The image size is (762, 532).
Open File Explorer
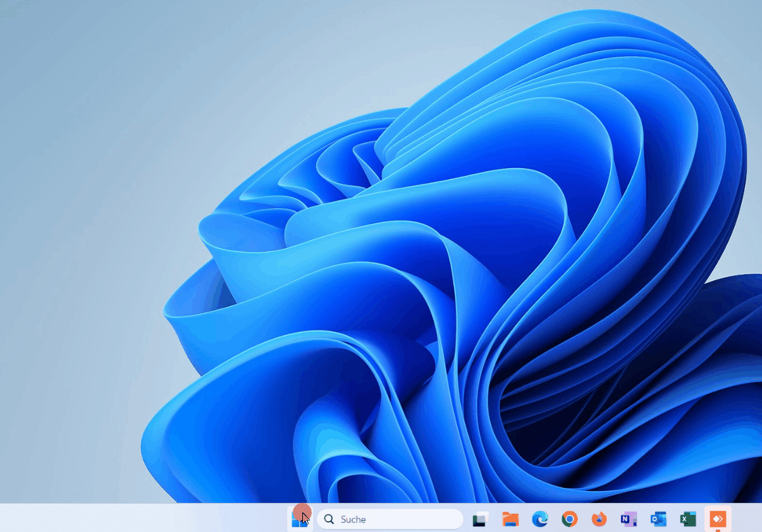pos(510,519)
